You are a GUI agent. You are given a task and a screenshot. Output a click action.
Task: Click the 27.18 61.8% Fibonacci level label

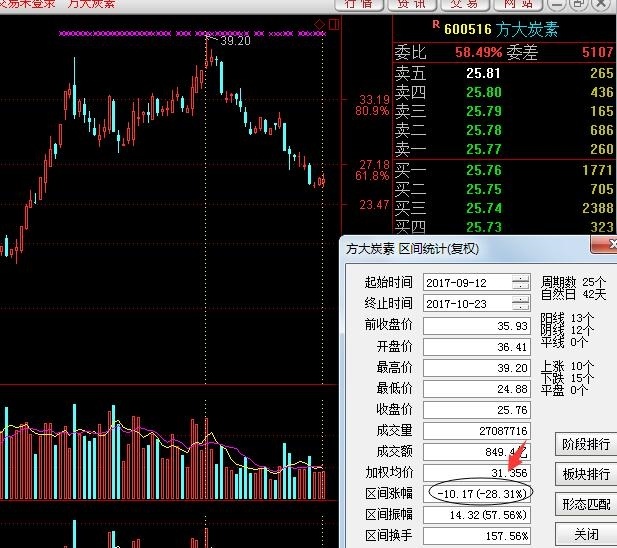click(x=372, y=170)
